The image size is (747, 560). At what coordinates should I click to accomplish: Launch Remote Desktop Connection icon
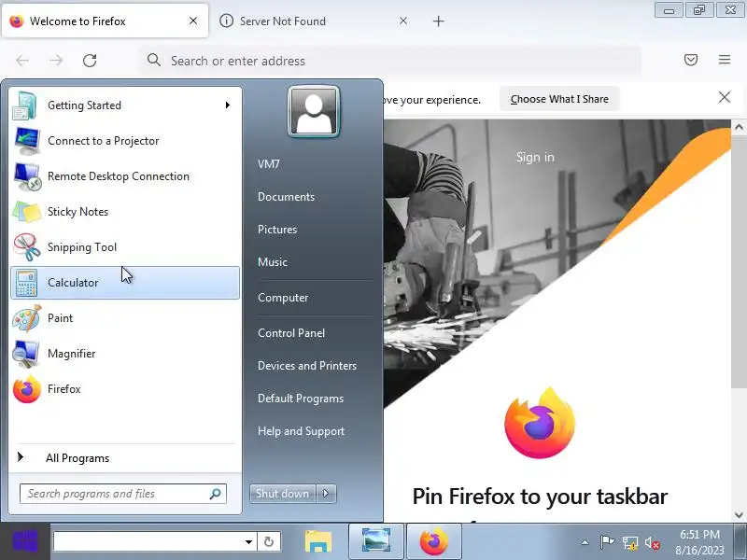(27, 176)
